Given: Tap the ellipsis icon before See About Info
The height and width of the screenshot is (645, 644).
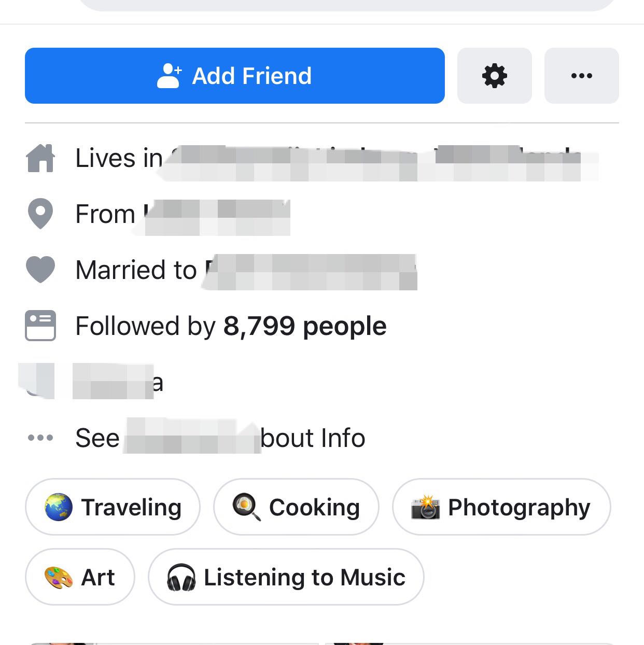Looking at the screenshot, I should pos(40,438).
